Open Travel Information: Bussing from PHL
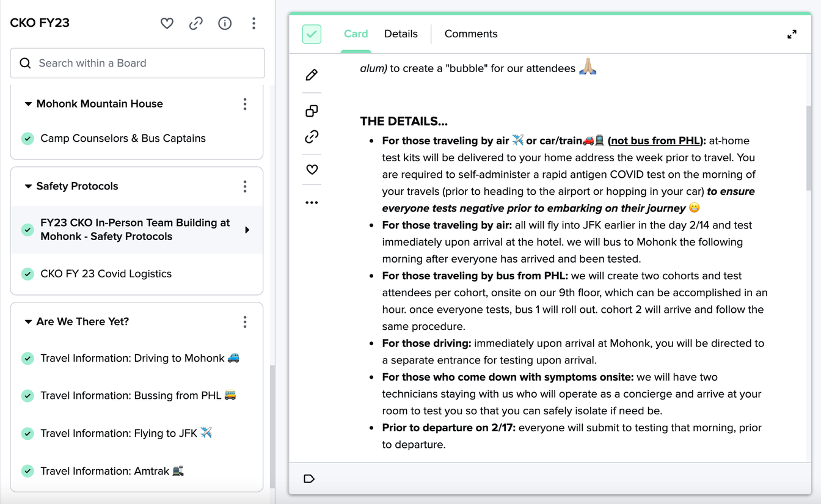Image resolution: width=821 pixels, height=504 pixels. (x=138, y=396)
